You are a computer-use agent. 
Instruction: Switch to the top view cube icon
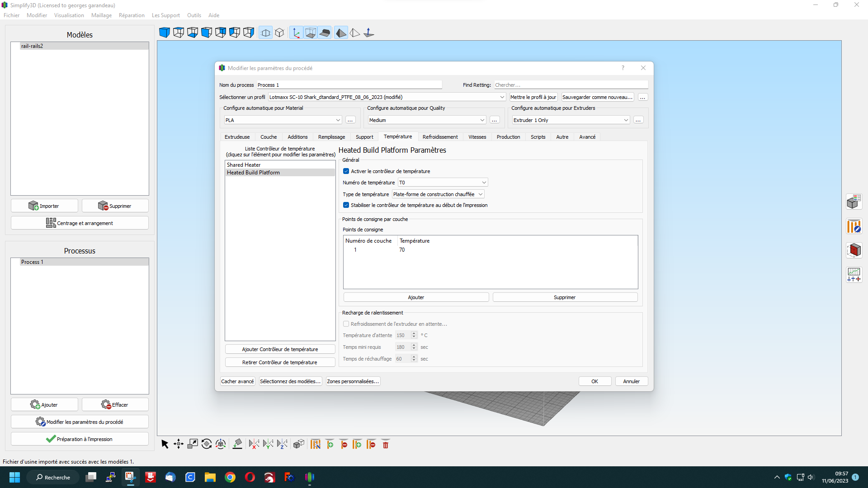pyautogui.click(x=179, y=33)
